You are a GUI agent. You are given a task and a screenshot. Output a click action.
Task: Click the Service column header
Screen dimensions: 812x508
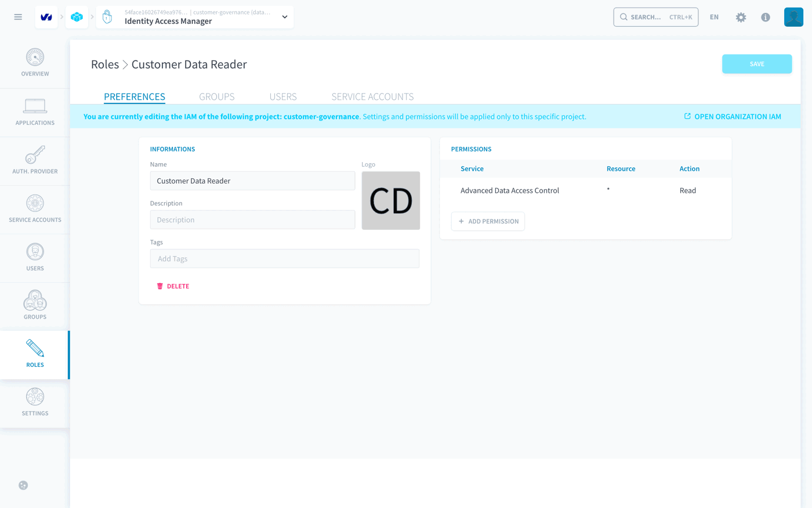point(472,169)
